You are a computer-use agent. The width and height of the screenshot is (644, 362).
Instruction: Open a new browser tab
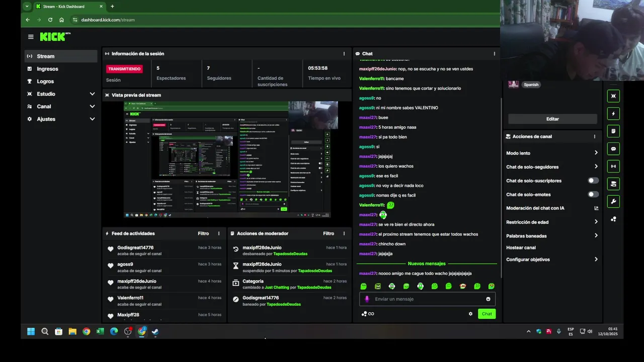click(x=112, y=7)
